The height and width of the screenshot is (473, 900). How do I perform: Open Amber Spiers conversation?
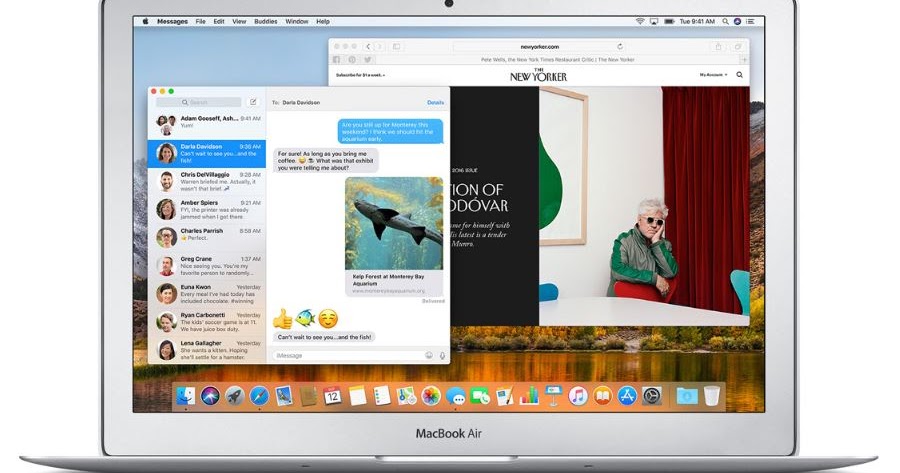coord(207,210)
